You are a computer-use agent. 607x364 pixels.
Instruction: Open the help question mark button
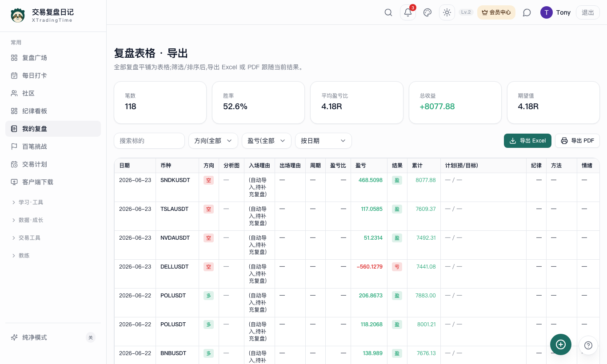588,345
